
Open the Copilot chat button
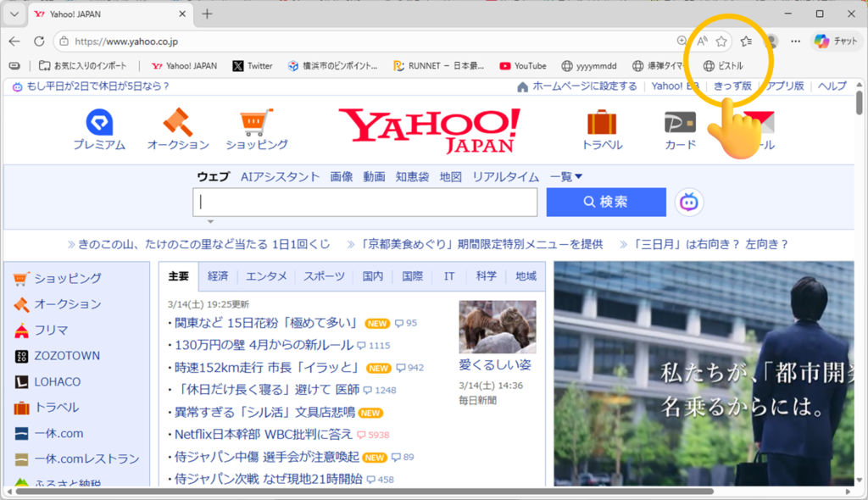[x=836, y=41]
